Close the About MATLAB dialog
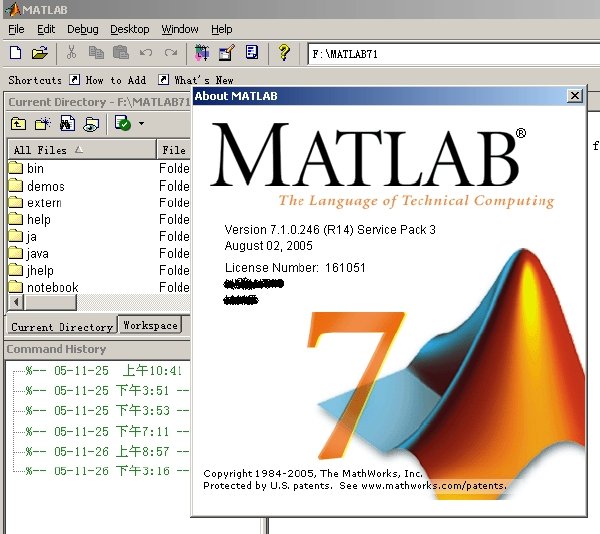This screenshot has width=600, height=534. point(575,96)
